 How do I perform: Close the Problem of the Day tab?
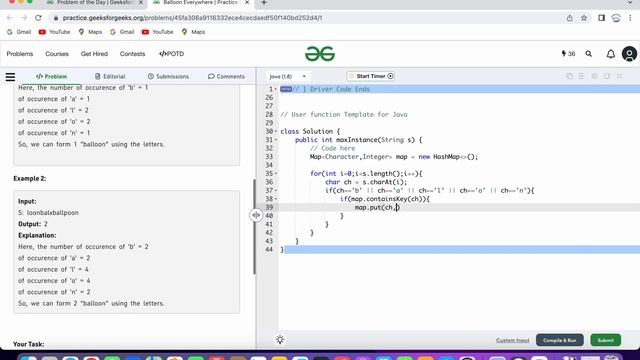point(141,3)
